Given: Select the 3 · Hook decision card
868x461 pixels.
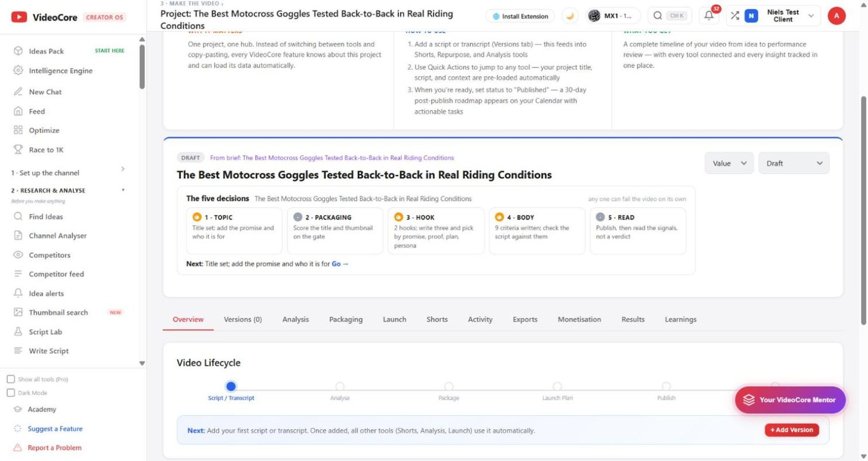Looking at the screenshot, I should pos(436,231).
